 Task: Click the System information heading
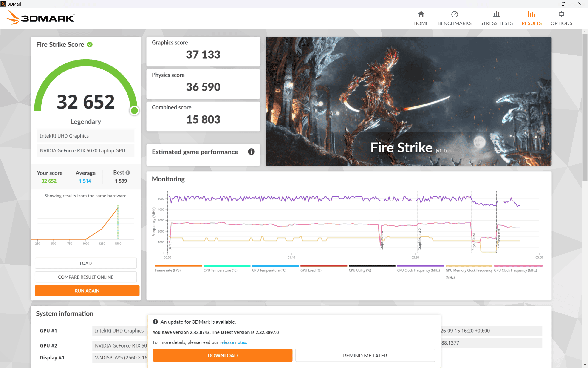pos(65,313)
